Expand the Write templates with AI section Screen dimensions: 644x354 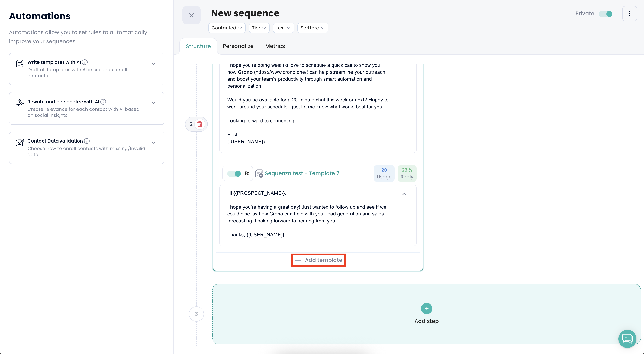[x=153, y=64]
